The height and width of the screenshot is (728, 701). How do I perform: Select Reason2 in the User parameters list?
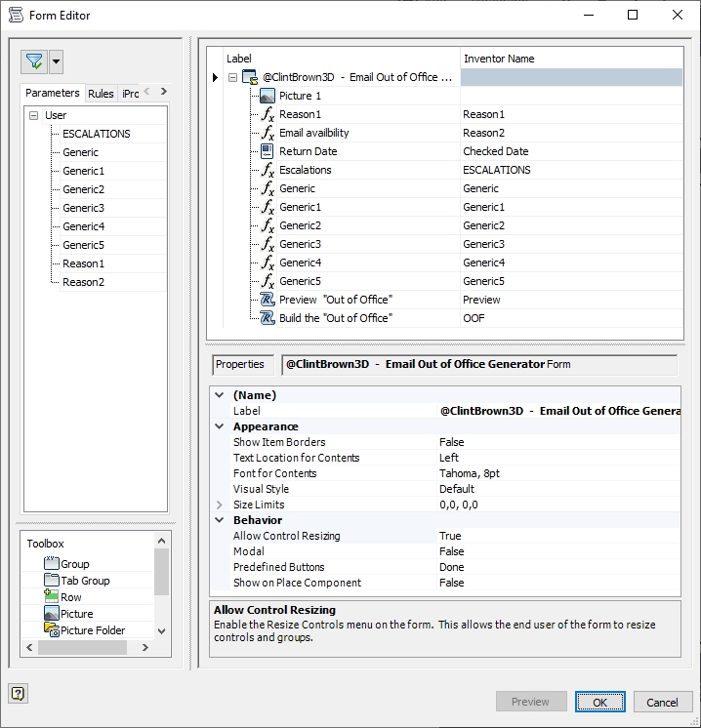click(x=84, y=282)
